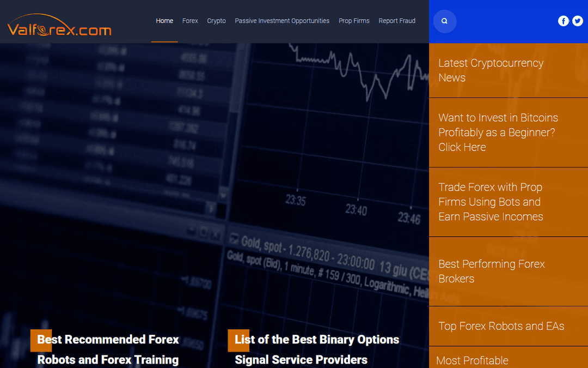
Task: Open Trade Forex with Prop Firms link
Action: coord(491,202)
